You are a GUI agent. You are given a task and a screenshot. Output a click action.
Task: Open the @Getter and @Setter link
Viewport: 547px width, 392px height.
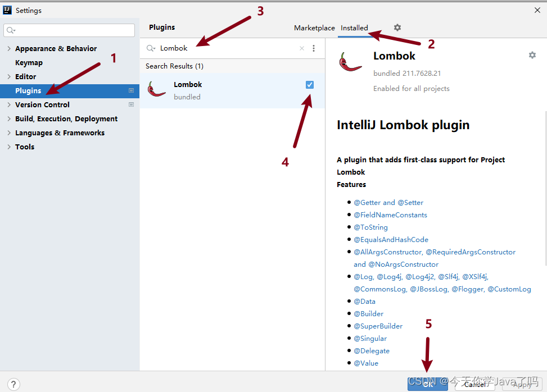[x=388, y=202]
